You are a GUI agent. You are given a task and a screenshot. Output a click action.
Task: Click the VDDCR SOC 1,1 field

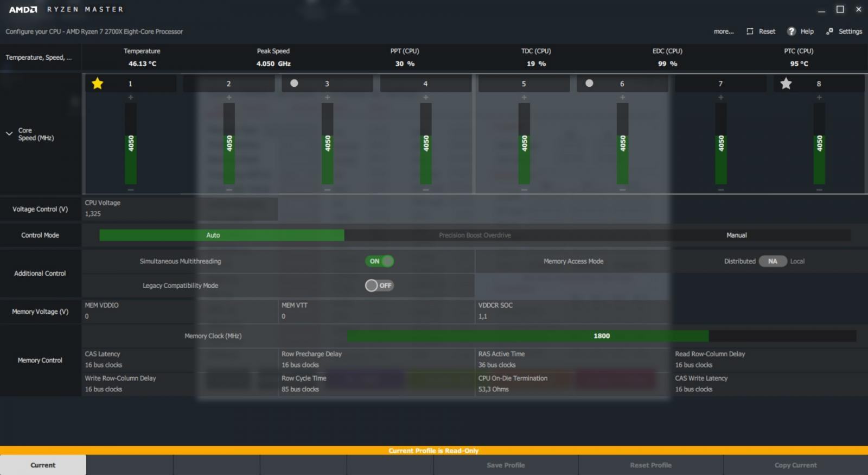pos(573,311)
